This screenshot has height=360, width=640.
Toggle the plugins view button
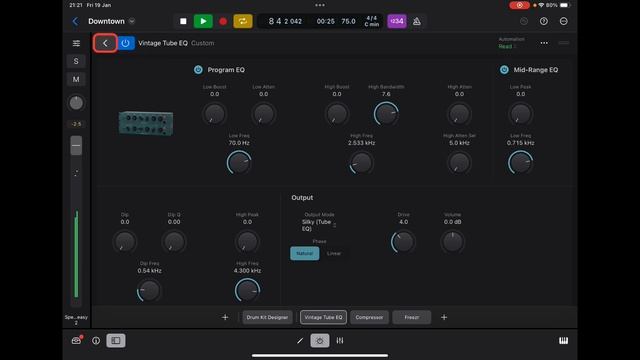click(x=320, y=340)
